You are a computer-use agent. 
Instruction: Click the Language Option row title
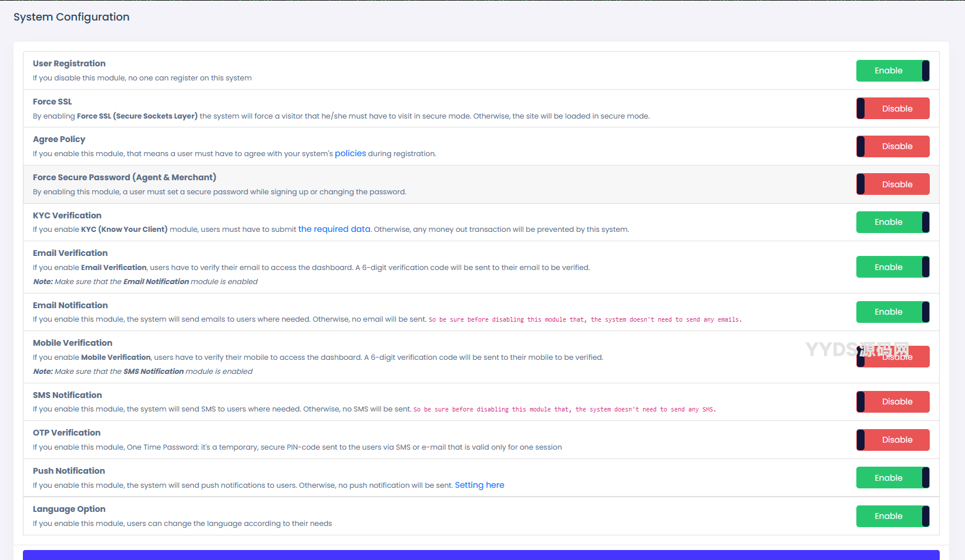pyautogui.click(x=69, y=509)
